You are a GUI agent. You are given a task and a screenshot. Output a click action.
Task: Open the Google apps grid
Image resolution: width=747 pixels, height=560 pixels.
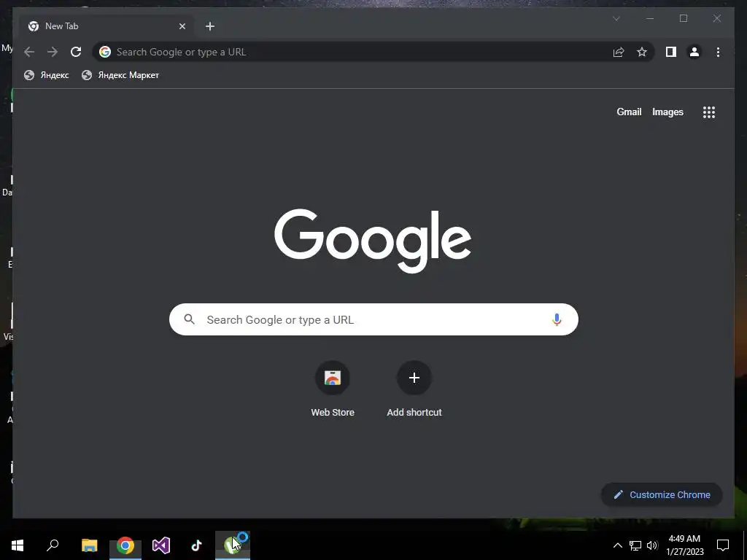point(709,112)
